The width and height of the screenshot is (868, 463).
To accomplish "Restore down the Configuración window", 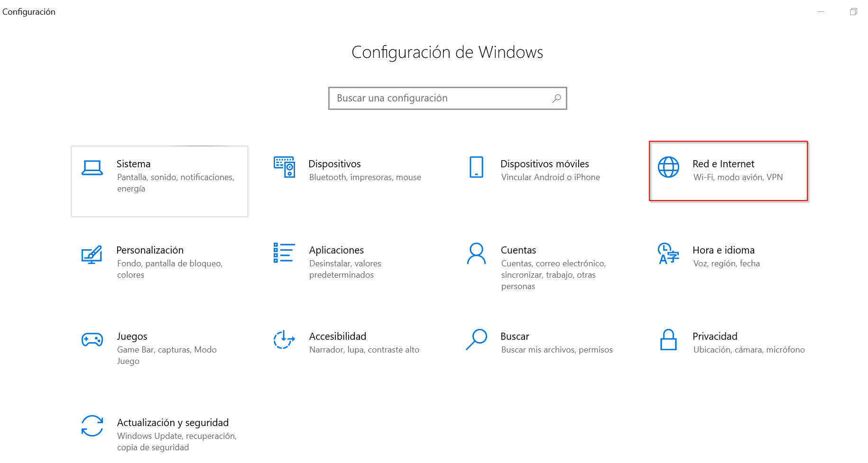I will pos(853,12).
